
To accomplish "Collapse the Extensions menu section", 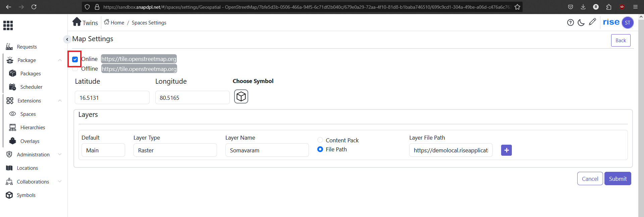I will pyautogui.click(x=60, y=101).
